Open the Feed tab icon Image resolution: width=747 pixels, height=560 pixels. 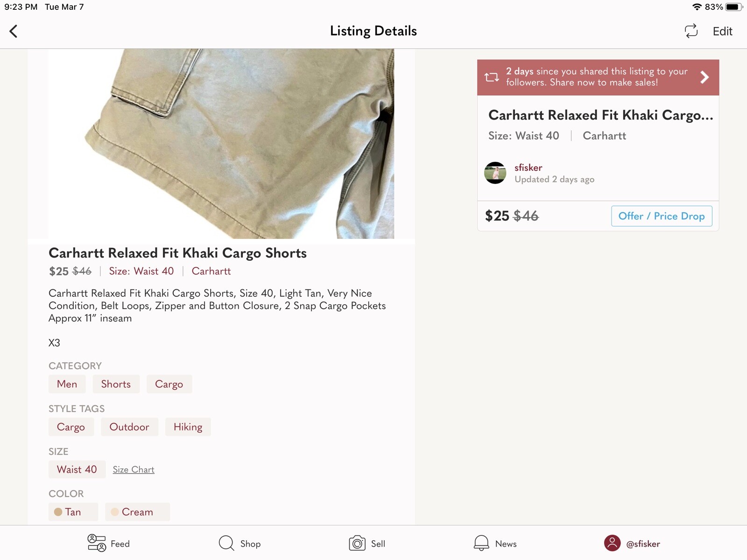tap(97, 543)
